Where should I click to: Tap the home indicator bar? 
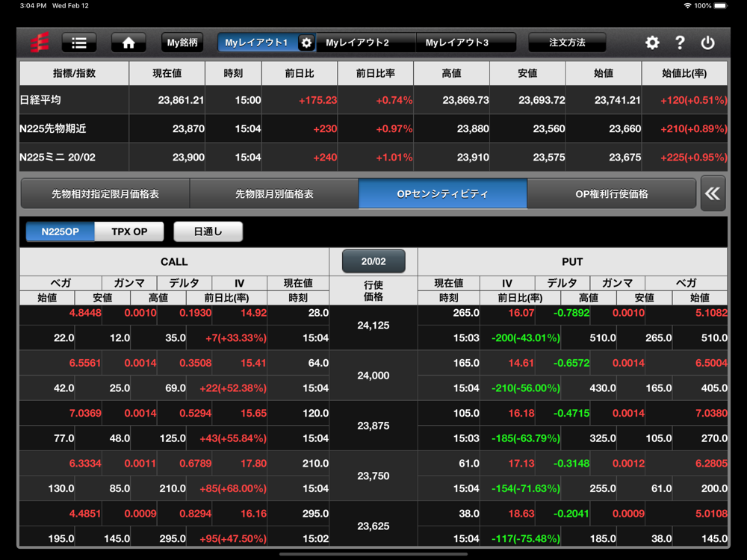point(373,554)
